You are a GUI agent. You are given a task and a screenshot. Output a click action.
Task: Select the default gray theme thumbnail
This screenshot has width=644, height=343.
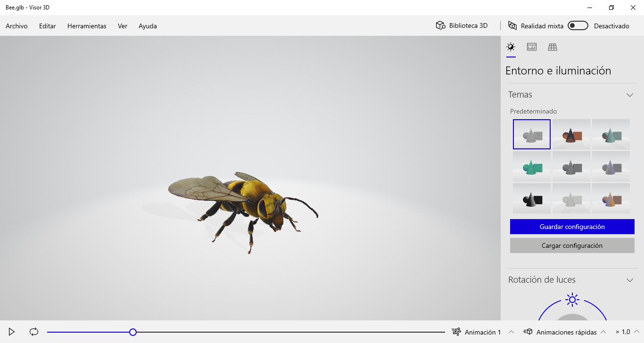coord(532,134)
